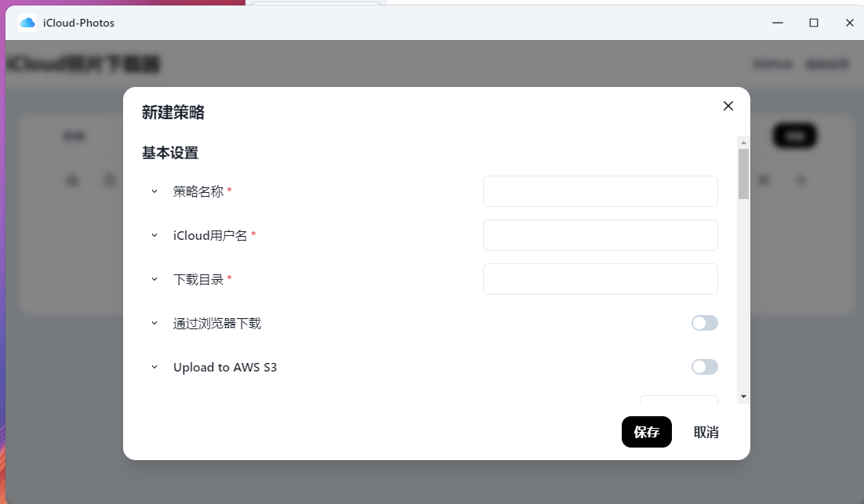This screenshot has height=504, width=864.
Task: Click the 基本设置 section heading
Action: coord(170,153)
